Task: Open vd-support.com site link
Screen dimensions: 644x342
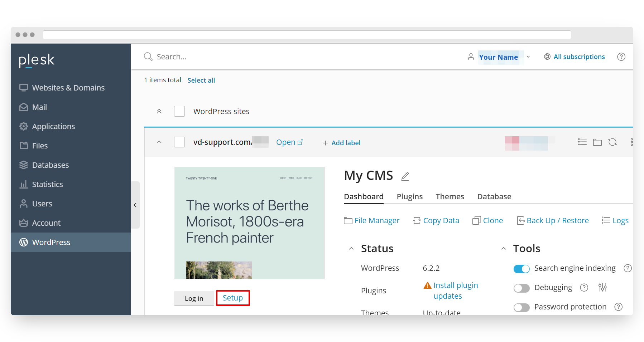Action: (289, 142)
